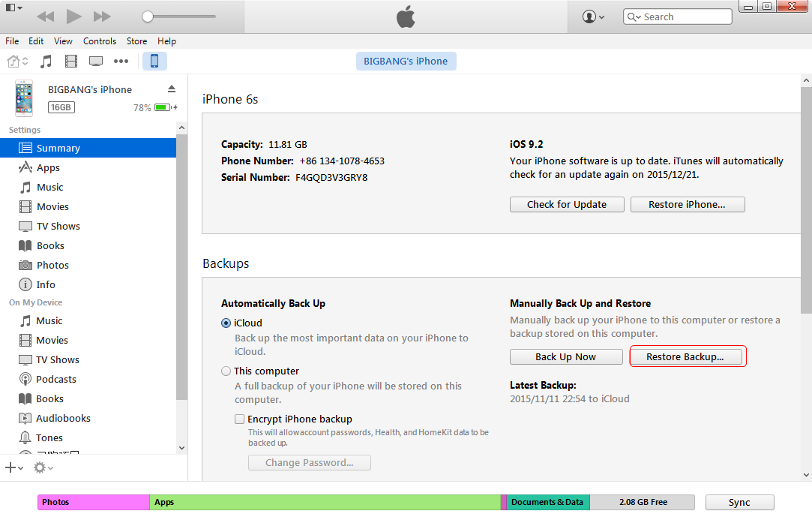Image resolution: width=812 pixels, height=523 pixels.
Task: Open the gear settings dropdown
Action: 43,467
